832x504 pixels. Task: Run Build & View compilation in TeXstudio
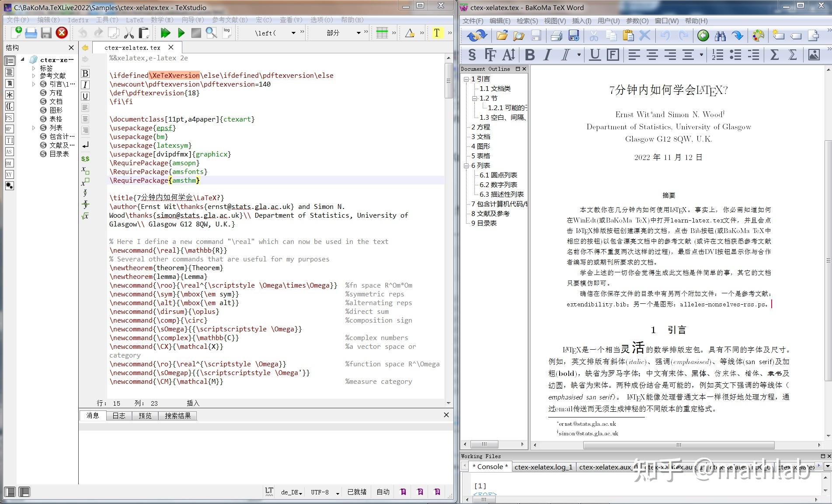166,32
